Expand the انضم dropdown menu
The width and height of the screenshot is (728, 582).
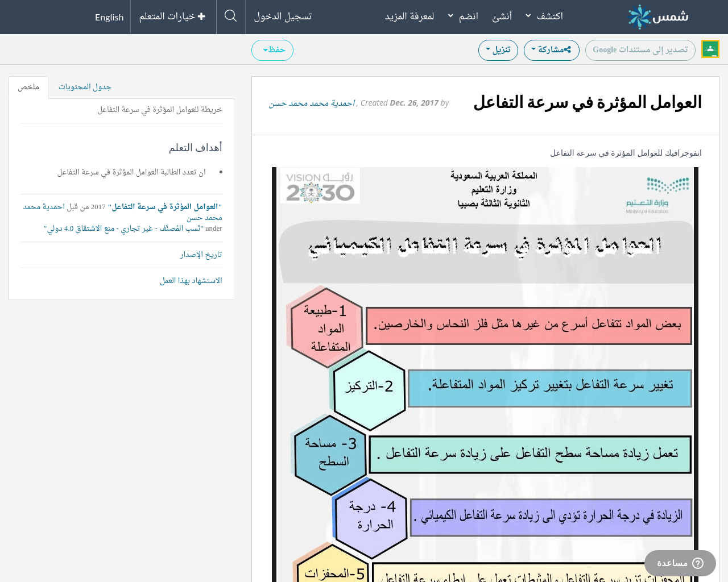[463, 16]
